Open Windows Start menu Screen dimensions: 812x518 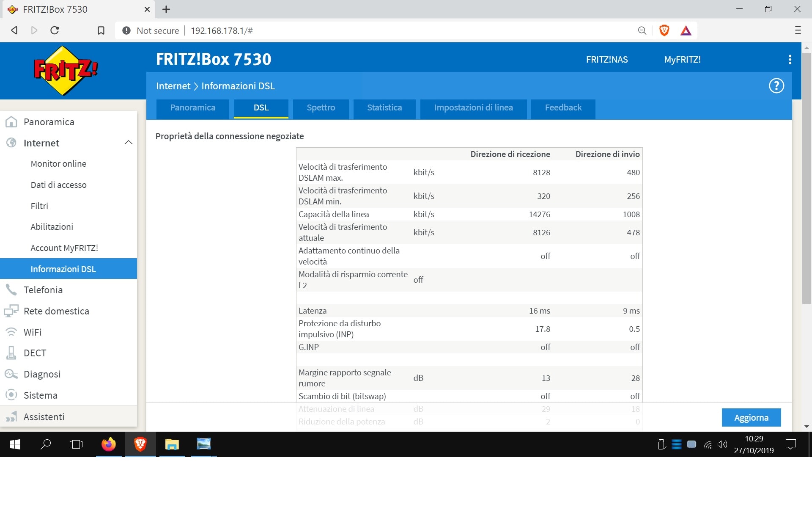click(15, 444)
